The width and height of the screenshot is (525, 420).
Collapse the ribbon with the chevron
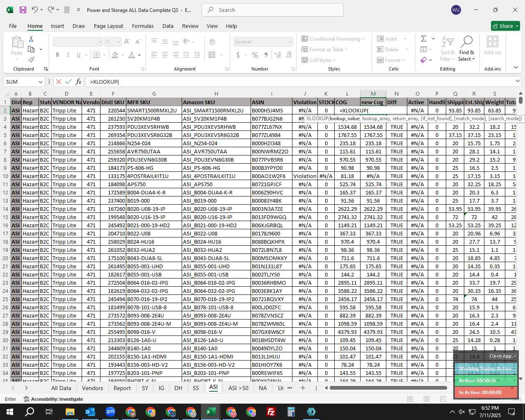pyautogui.click(x=516, y=67)
